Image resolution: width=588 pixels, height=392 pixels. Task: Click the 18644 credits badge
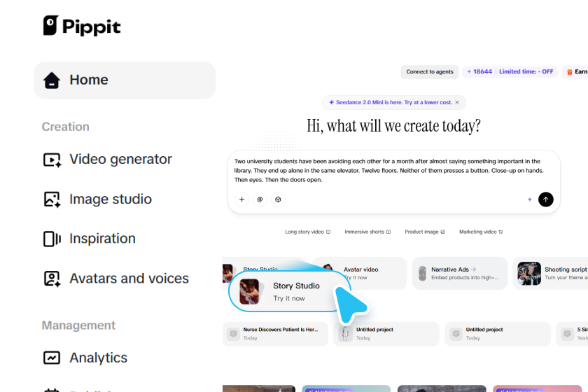tap(479, 71)
